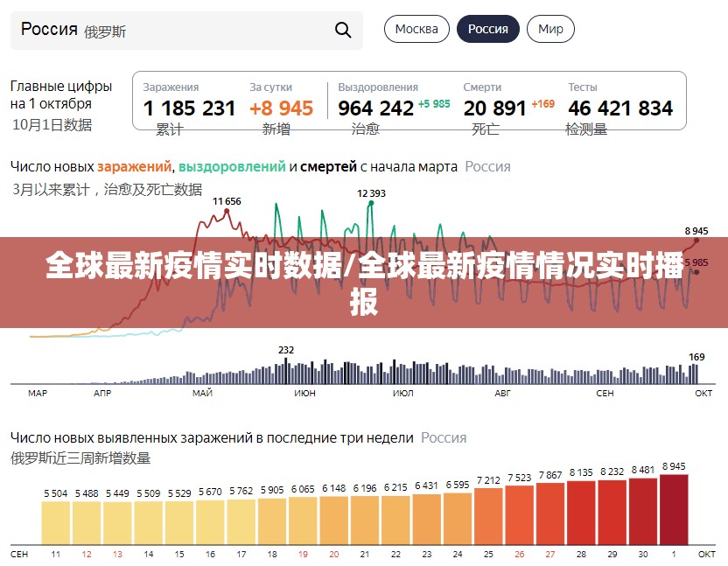Switch to the Москва tab
728x566 pixels.
click(x=416, y=29)
